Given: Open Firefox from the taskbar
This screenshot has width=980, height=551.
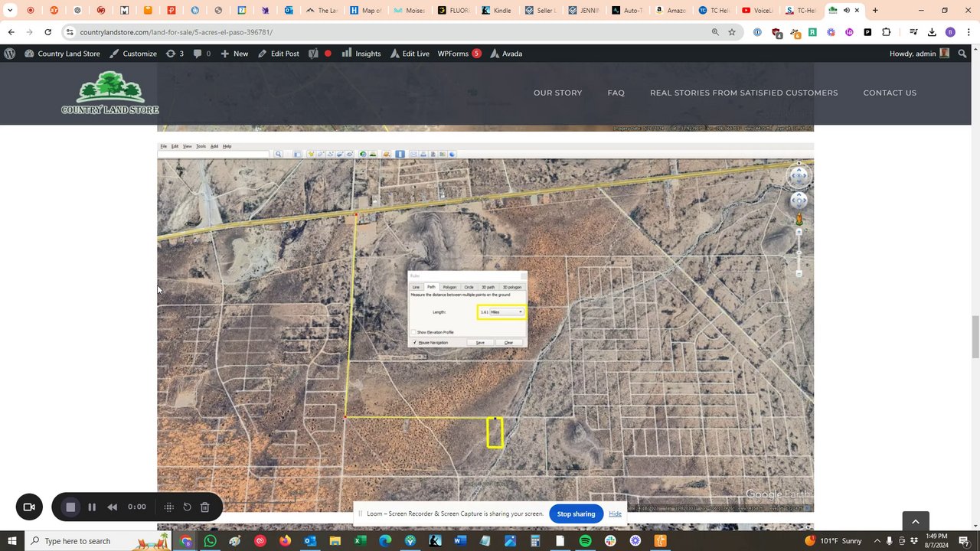Looking at the screenshot, I should pos(285,541).
